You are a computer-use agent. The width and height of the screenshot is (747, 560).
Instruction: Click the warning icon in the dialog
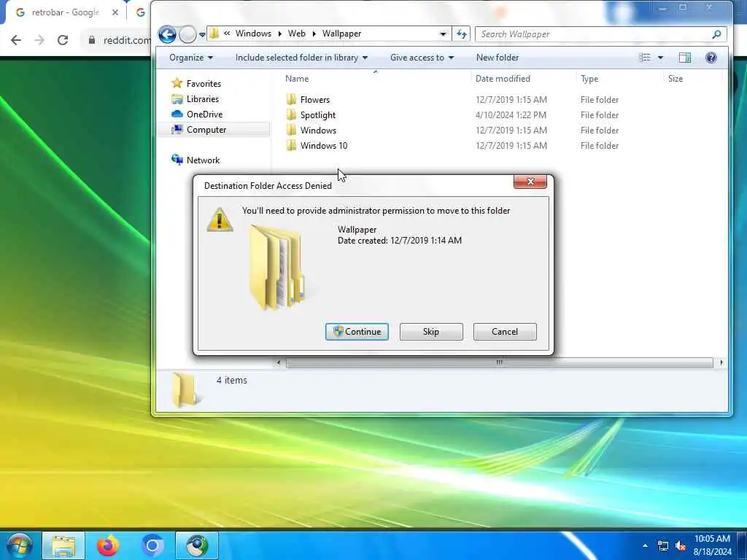(x=220, y=219)
